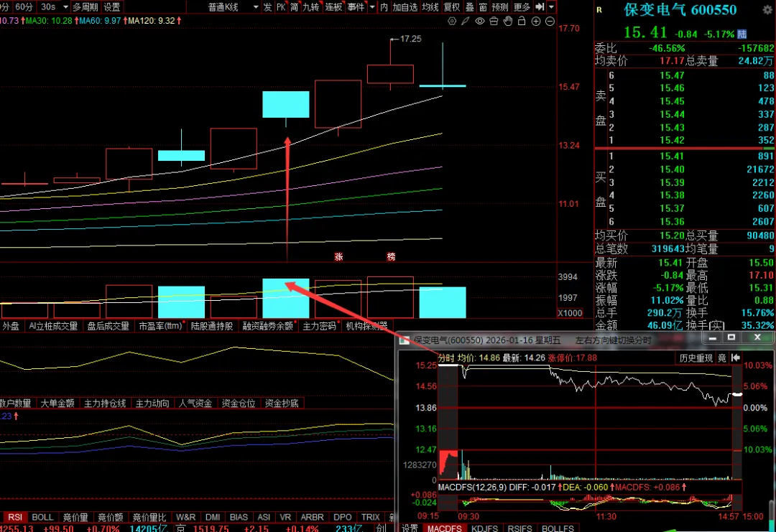Click the 发 toolbar button

click(x=268, y=7)
